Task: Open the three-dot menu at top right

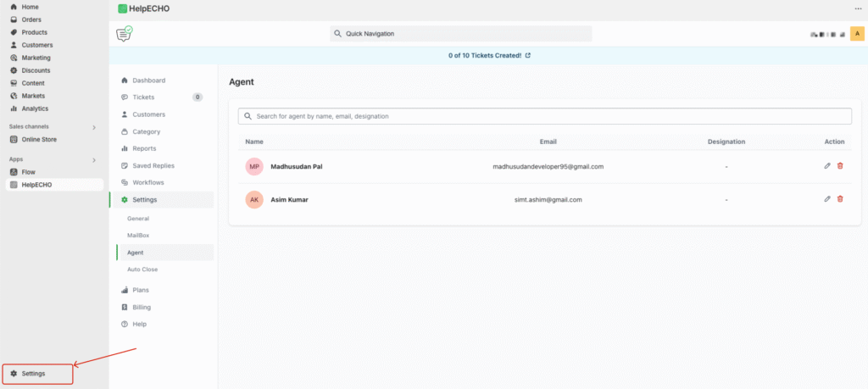Action: point(858,8)
